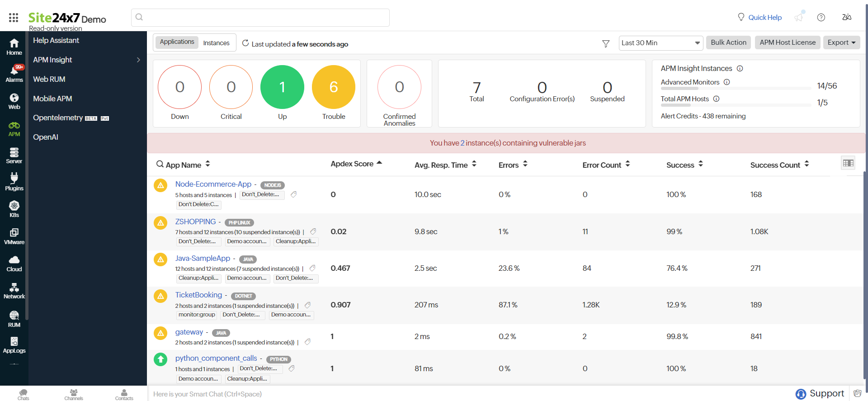Expand the Export dropdown button
The width and height of the screenshot is (868, 401).
[x=841, y=42]
